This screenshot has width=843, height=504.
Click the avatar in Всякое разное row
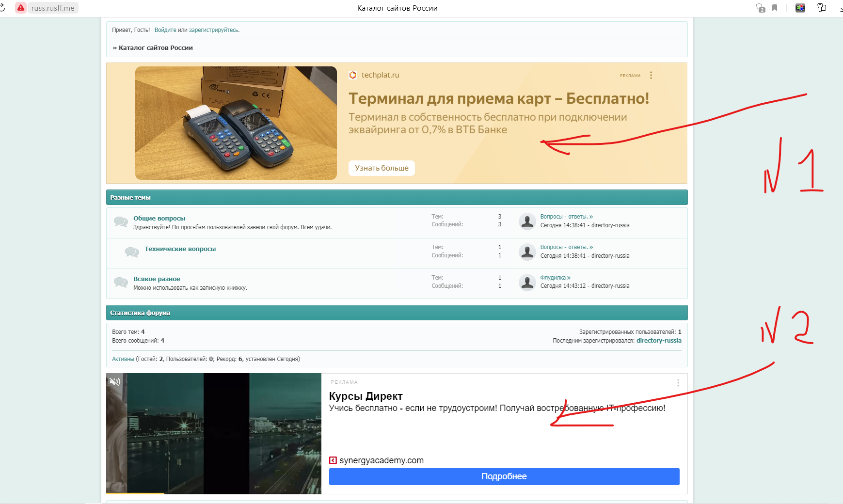[527, 282]
